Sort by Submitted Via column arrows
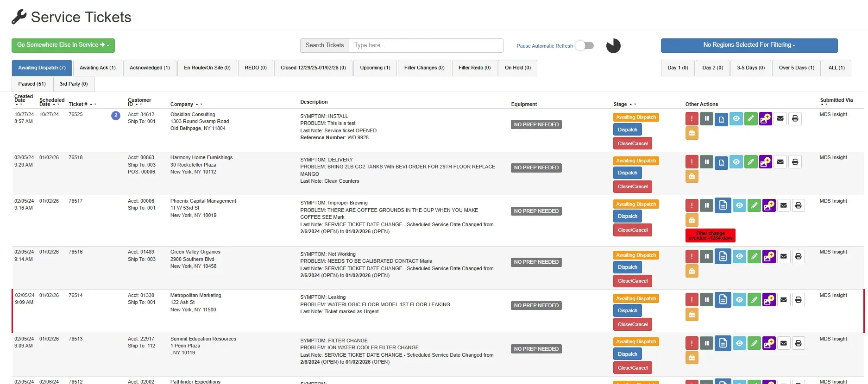868x384 pixels. tap(824, 105)
